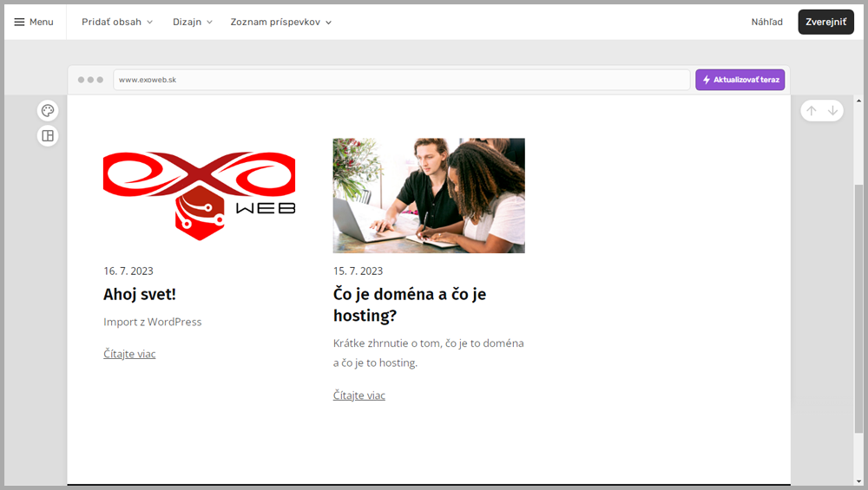The image size is (868, 490).
Task: Follow Čítajte viac under Ahoj svet!
Action: pyautogui.click(x=129, y=354)
